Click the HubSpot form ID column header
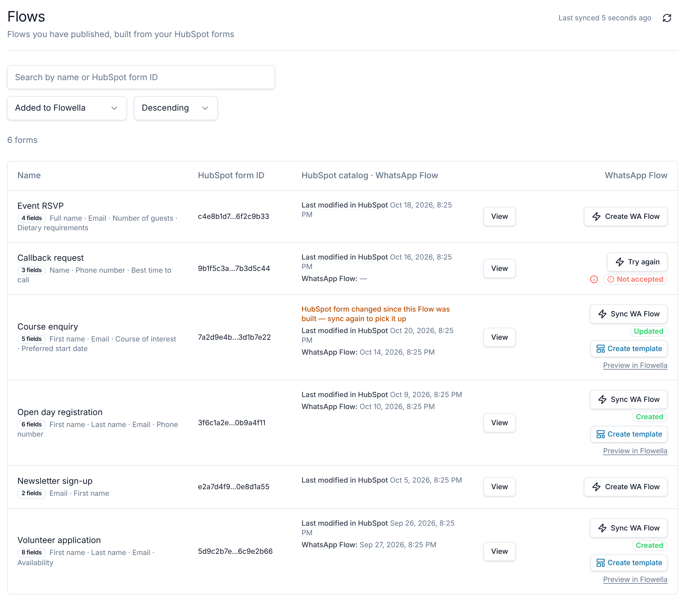Viewport: 685px width, 616px height. [x=231, y=175]
